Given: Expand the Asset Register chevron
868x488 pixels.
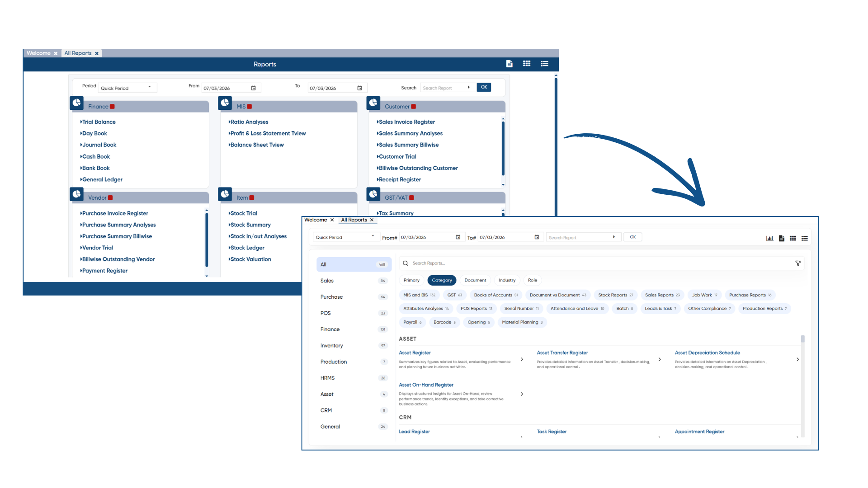Looking at the screenshot, I should [x=522, y=360].
